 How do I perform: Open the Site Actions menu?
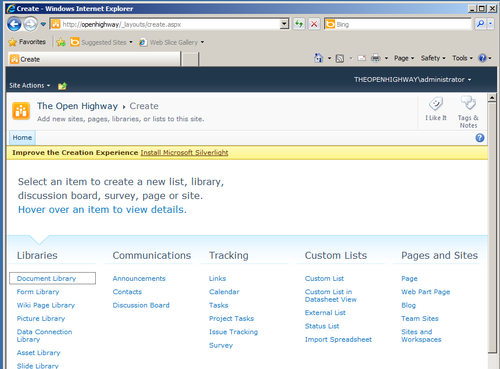[30, 86]
